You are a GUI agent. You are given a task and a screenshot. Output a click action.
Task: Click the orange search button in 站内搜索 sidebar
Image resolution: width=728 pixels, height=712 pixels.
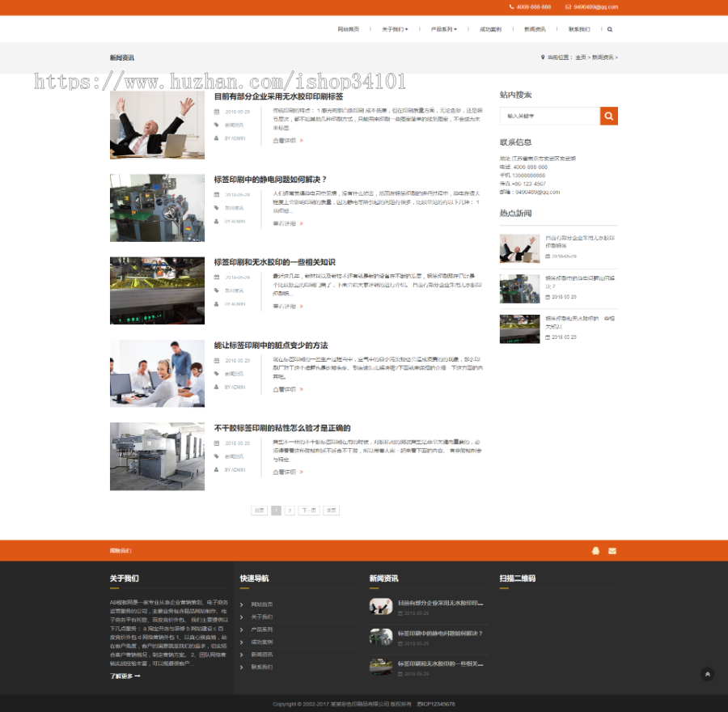tap(609, 116)
